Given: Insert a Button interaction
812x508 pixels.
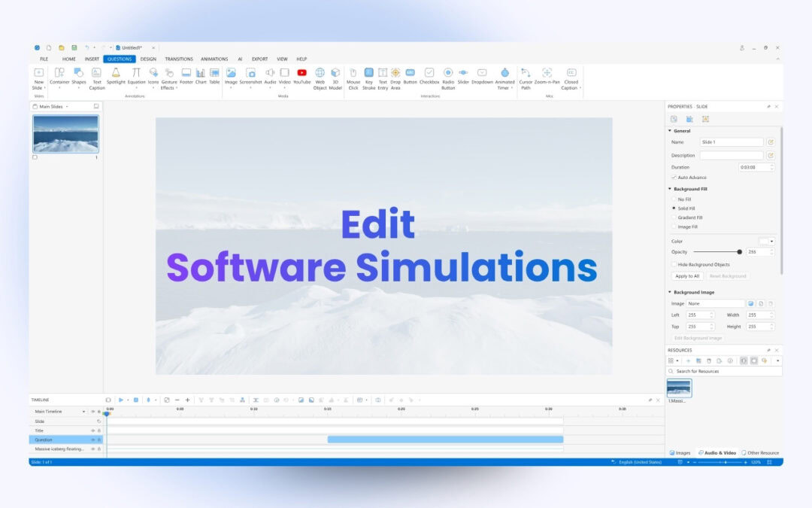Looking at the screenshot, I should coord(411,76).
